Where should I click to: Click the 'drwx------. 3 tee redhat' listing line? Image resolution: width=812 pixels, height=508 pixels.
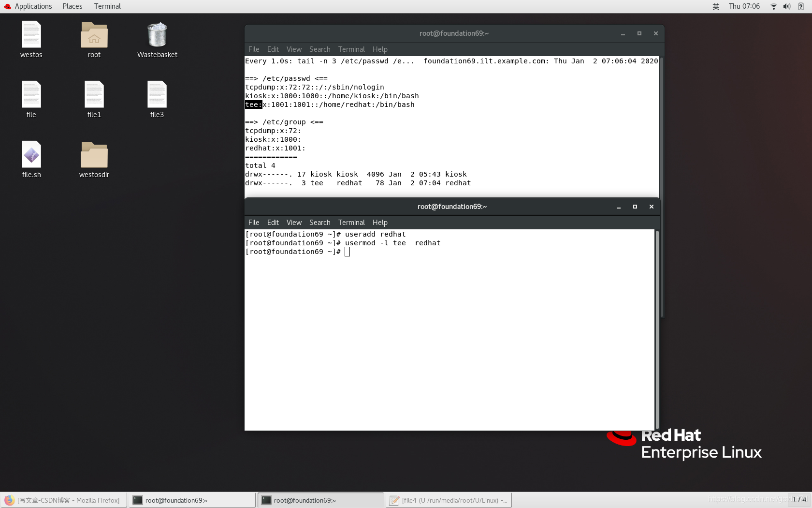point(358,183)
